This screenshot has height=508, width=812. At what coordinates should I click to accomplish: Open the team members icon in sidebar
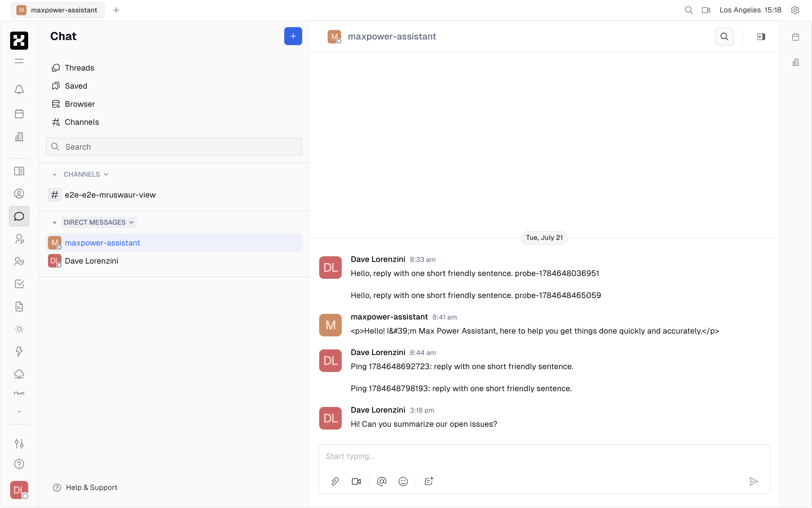point(19,261)
